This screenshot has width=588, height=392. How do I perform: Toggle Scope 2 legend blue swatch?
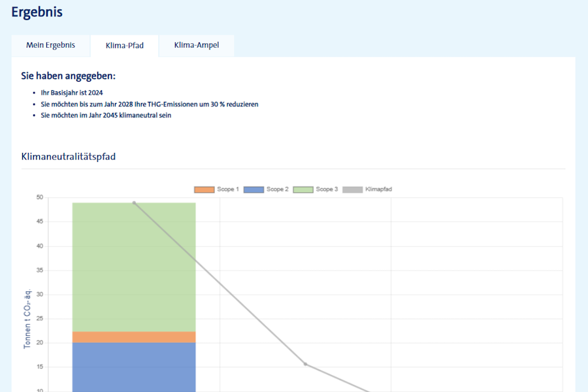tap(254, 189)
